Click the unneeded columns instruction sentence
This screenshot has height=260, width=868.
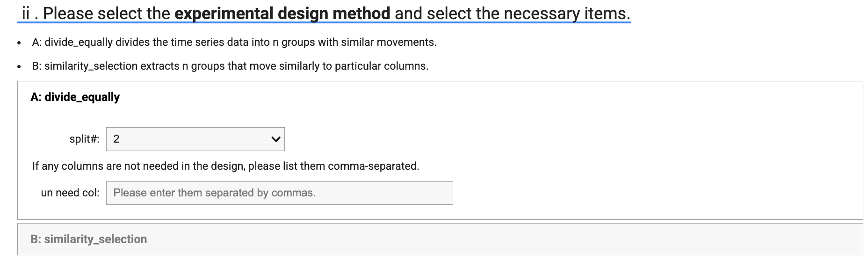(225, 166)
